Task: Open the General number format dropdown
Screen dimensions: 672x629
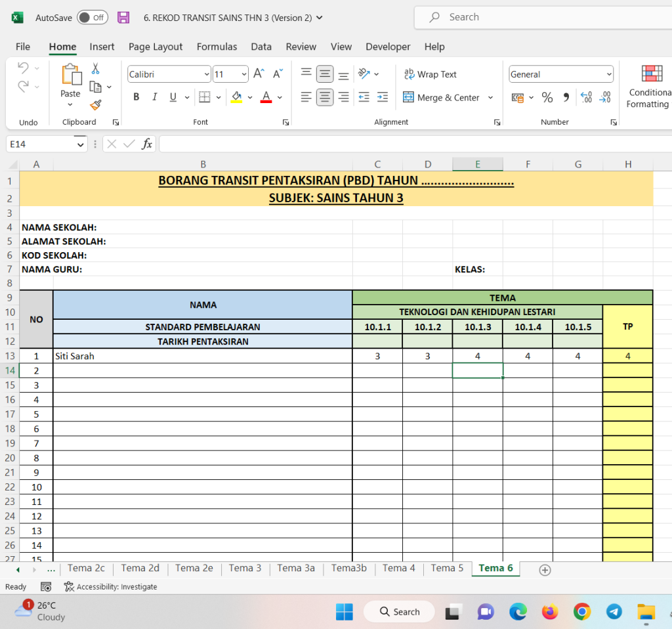Action: (609, 74)
